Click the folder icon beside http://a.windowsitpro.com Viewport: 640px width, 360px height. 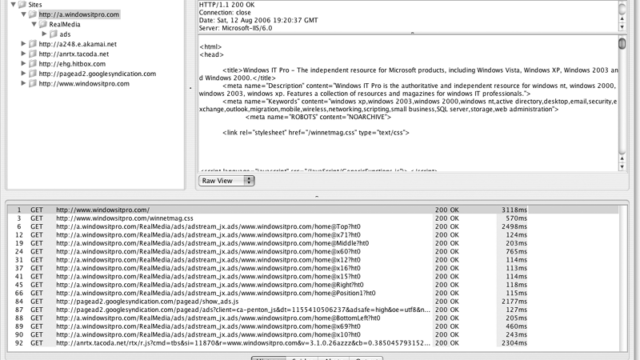coord(33,15)
